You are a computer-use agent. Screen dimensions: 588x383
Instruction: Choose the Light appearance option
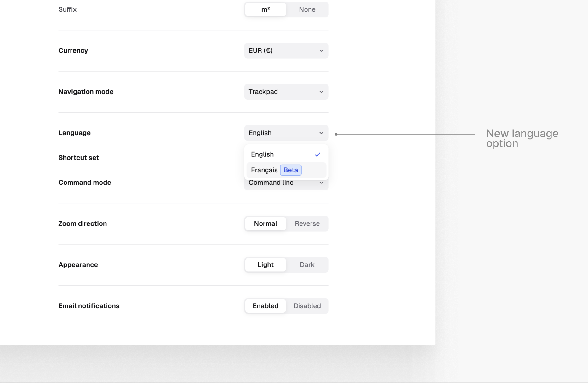[x=265, y=265]
